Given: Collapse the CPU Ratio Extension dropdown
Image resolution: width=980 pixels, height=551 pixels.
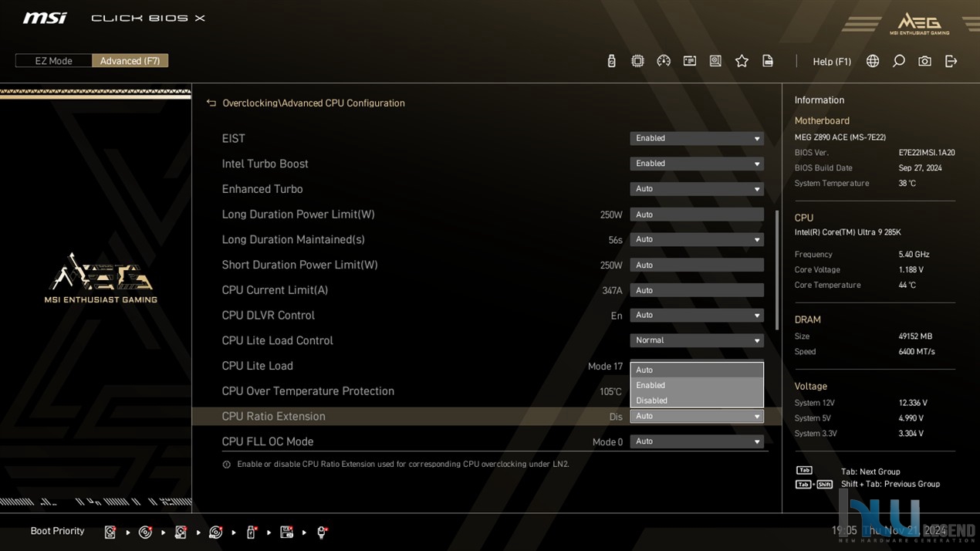Looking at the screenshot, I should point(697,416).
